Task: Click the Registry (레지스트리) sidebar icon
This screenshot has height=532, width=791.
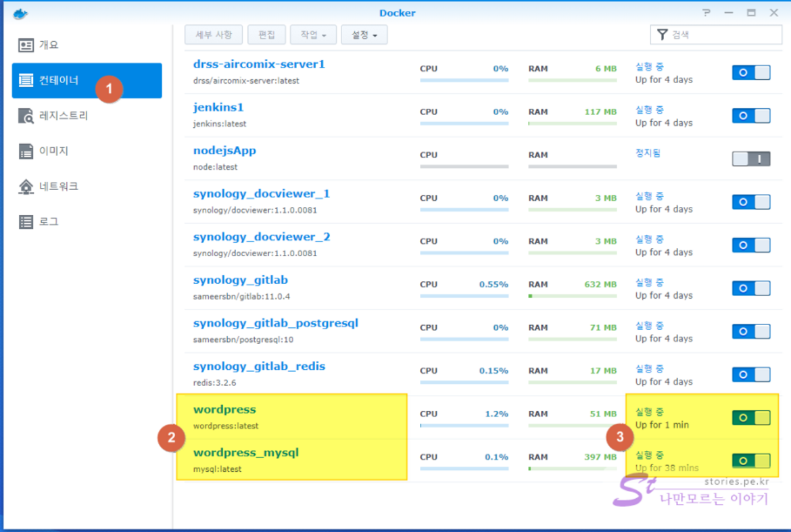Action: tap(26, 116)
